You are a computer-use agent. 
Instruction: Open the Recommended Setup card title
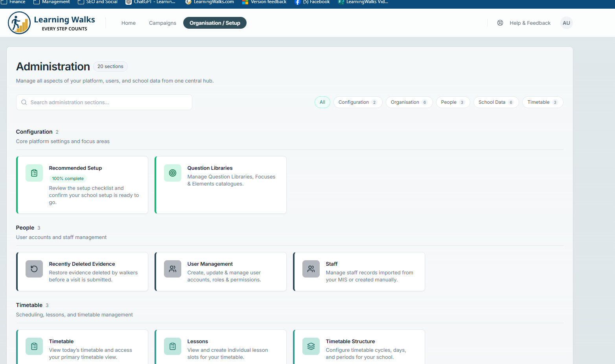tap(75, 168)
